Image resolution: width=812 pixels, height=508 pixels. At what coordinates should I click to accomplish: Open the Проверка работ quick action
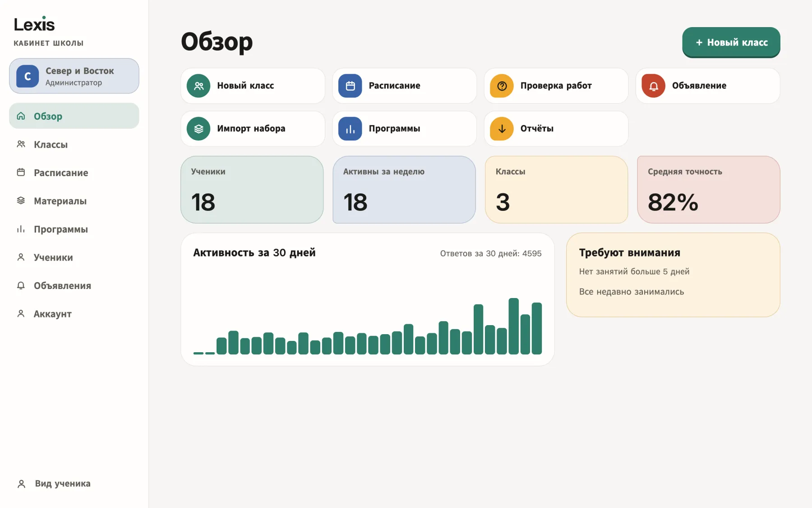click(556, 86)
